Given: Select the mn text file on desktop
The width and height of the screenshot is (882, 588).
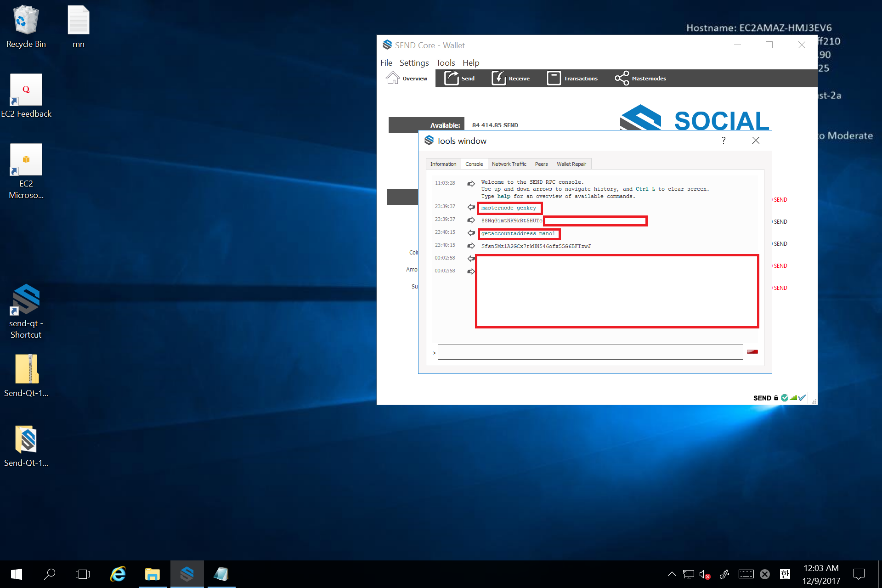Looking at the screenshot, I should tap(79, 27).
